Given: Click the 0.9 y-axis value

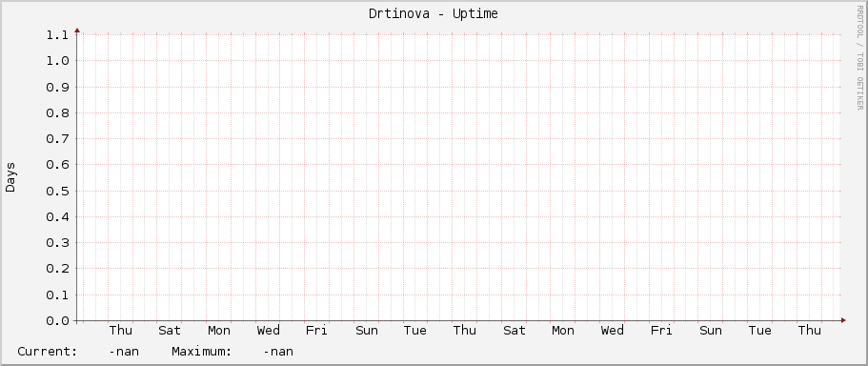Looking at the screenshot, I should pos(57,87).
